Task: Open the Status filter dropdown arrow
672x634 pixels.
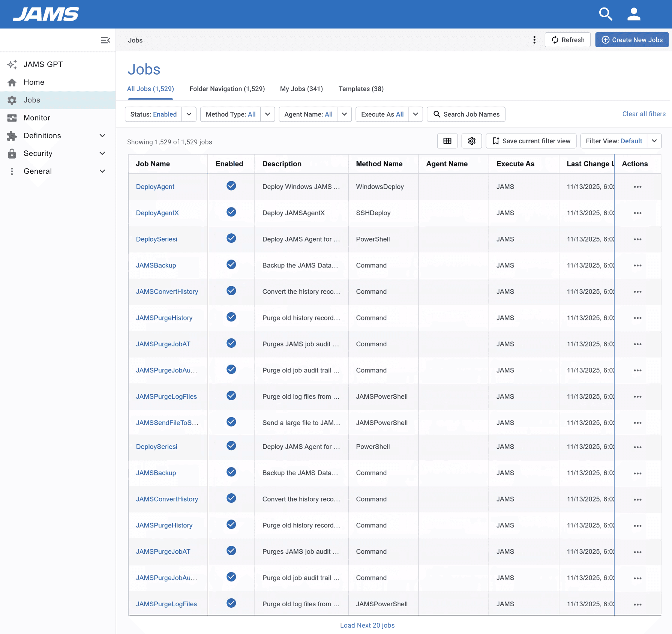Action: (x=189, y=114)
